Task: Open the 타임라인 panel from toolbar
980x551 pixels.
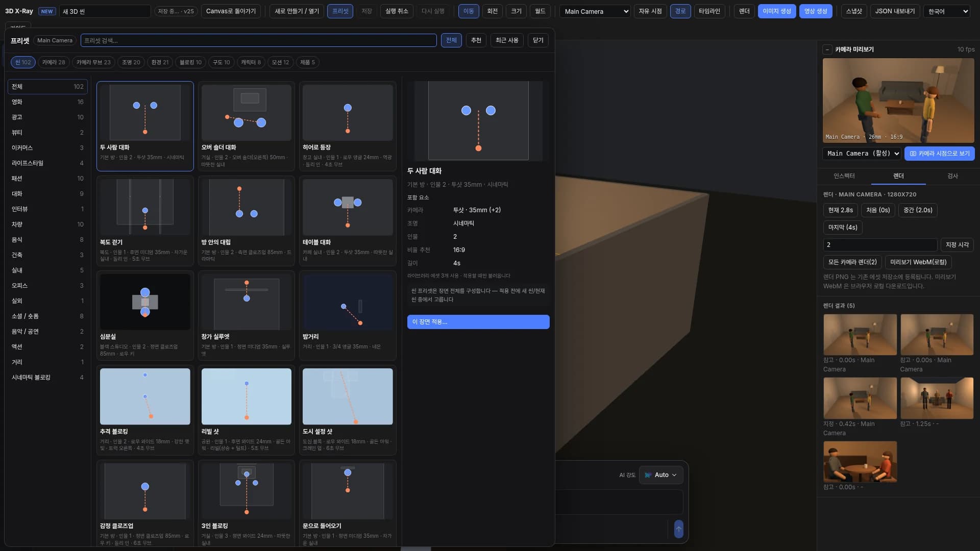Action: coord(709,11)
